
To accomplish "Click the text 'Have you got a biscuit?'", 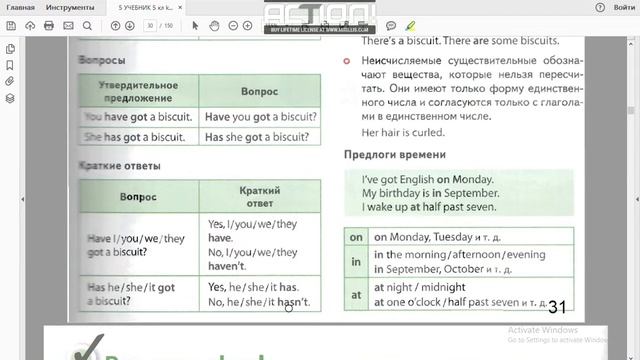I will pos(260,117).
